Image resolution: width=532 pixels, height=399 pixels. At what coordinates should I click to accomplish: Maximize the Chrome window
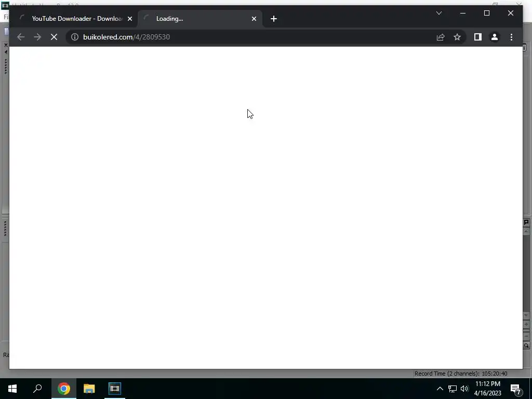(x=486, y=13)
